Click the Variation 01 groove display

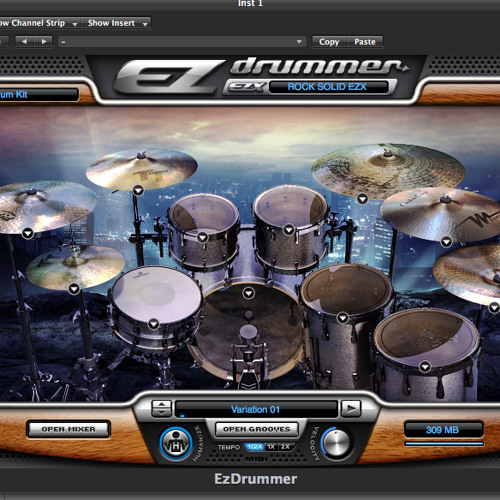click(x=256, y=409)
